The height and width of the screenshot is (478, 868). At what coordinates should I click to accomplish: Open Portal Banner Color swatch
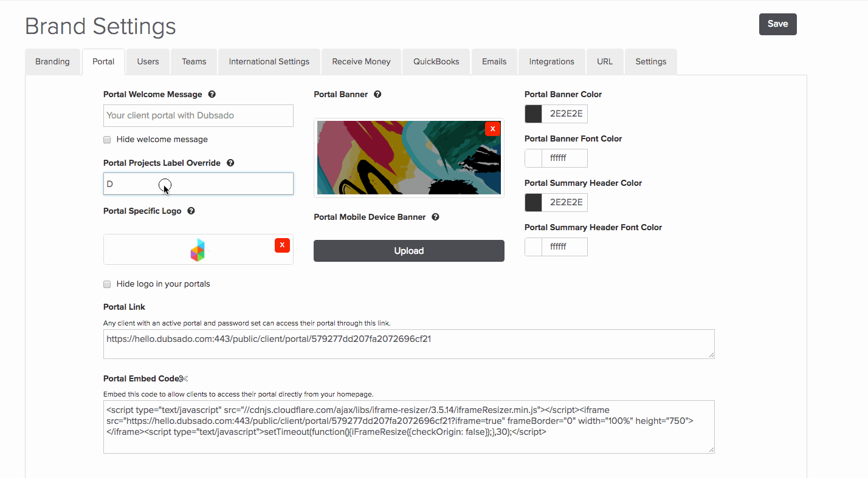tap(534, 114)
